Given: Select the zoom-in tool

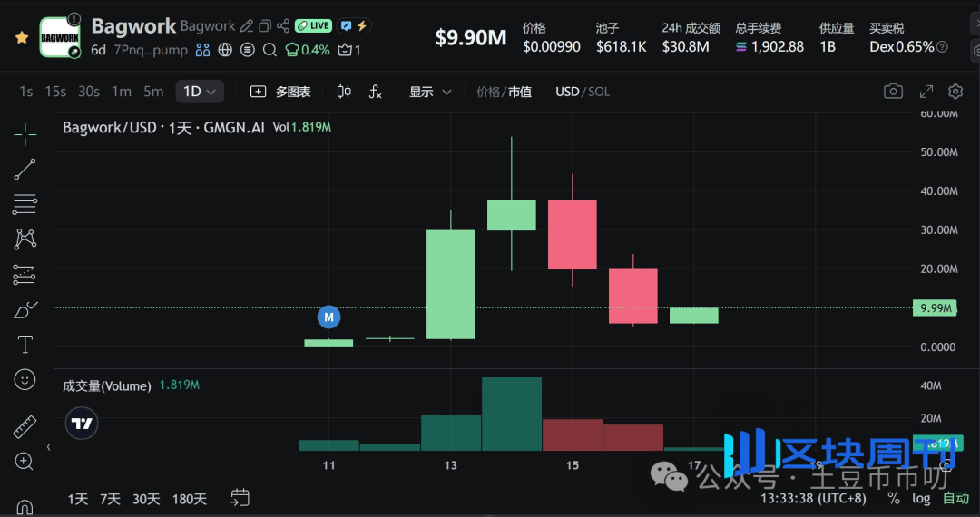Looking at the screenshot, I should point(24,462).
